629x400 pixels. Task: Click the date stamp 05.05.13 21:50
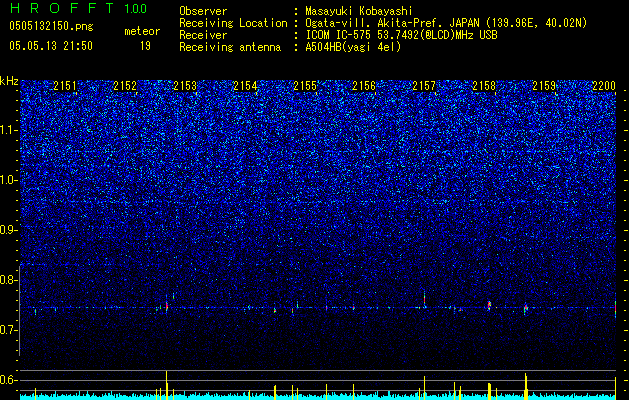[x=51, y=46]
